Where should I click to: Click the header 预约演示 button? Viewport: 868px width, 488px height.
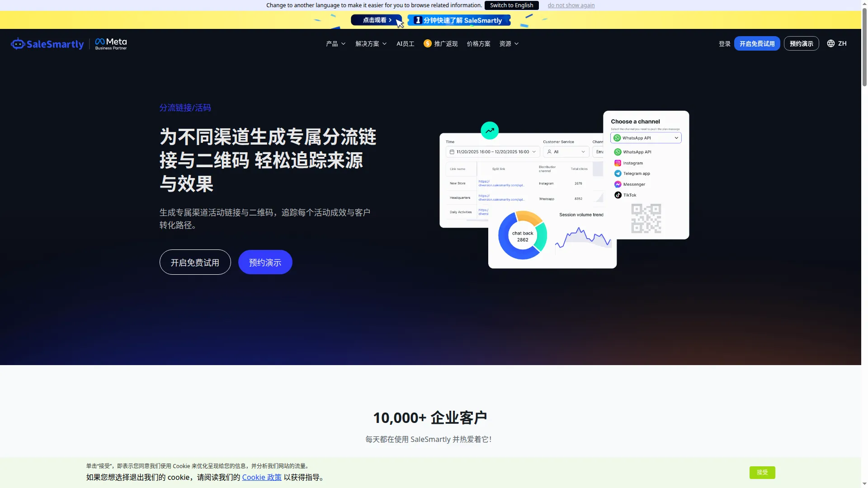pos(801,43)
